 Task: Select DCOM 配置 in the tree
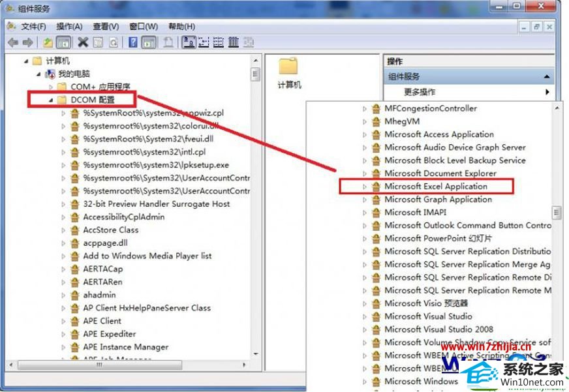click(93, 100)
